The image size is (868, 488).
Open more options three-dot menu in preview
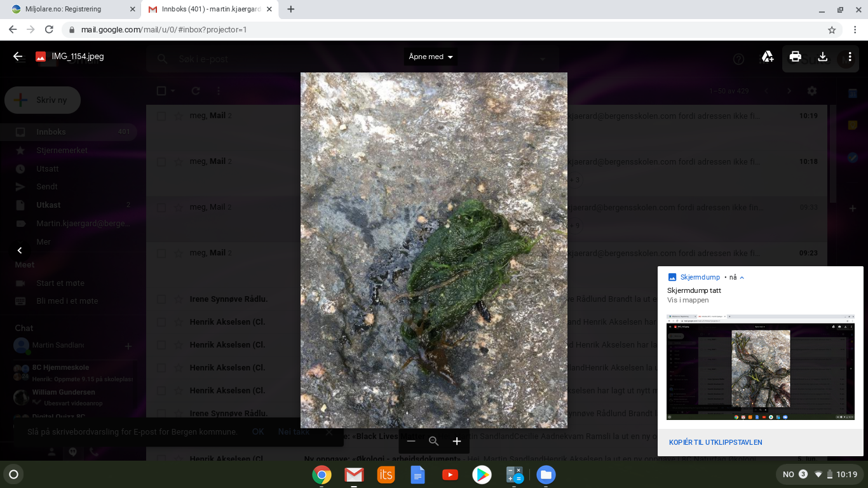pyautogui.click(x=850, y=57)
